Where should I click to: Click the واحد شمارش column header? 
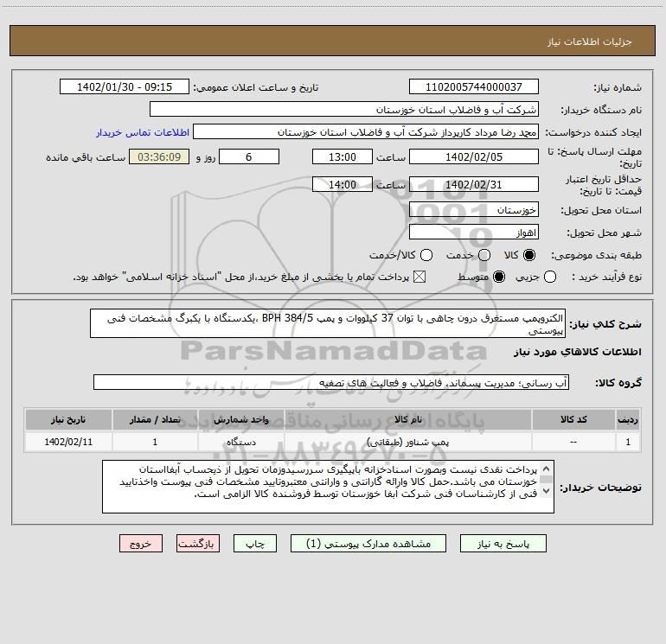(240, 420)
